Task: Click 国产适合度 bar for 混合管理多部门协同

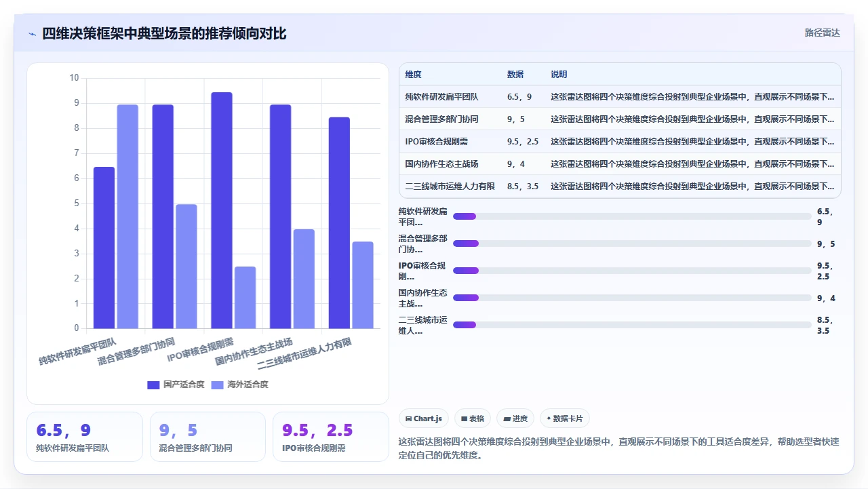Action: click(163, 216)
